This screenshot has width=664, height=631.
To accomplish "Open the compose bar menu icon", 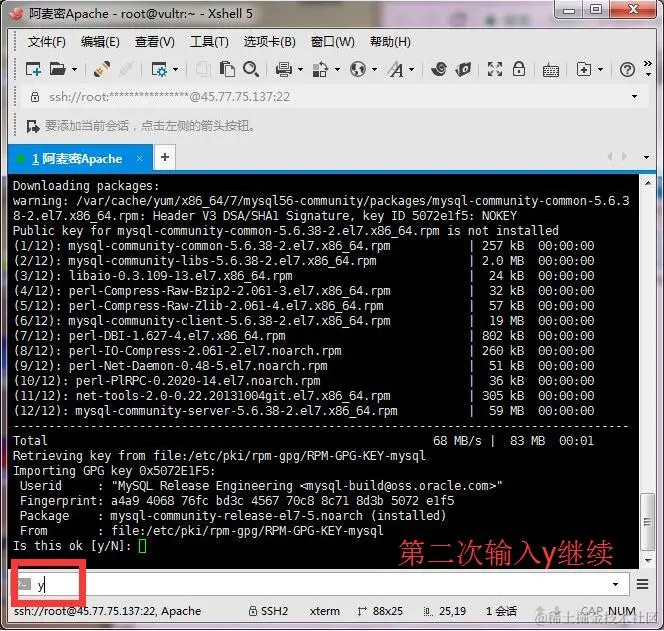I will (642, 584).
